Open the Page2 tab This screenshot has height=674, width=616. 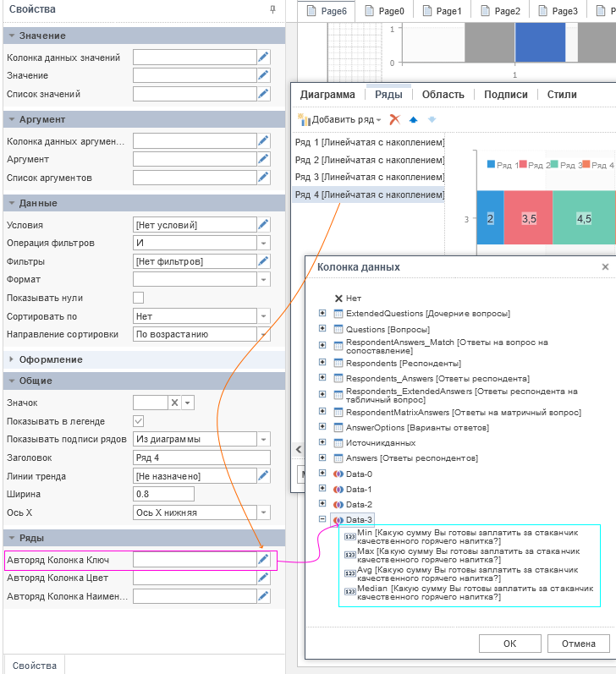coord(500,11)
